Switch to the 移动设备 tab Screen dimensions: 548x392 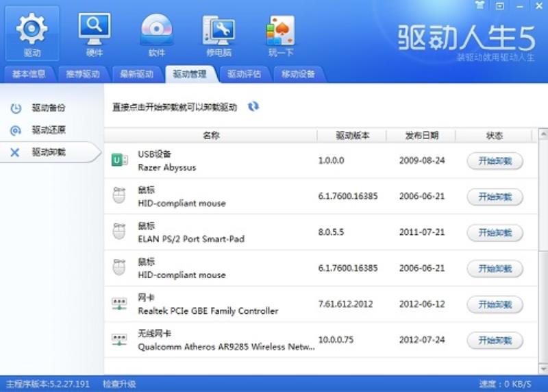(x=299, y=74)
